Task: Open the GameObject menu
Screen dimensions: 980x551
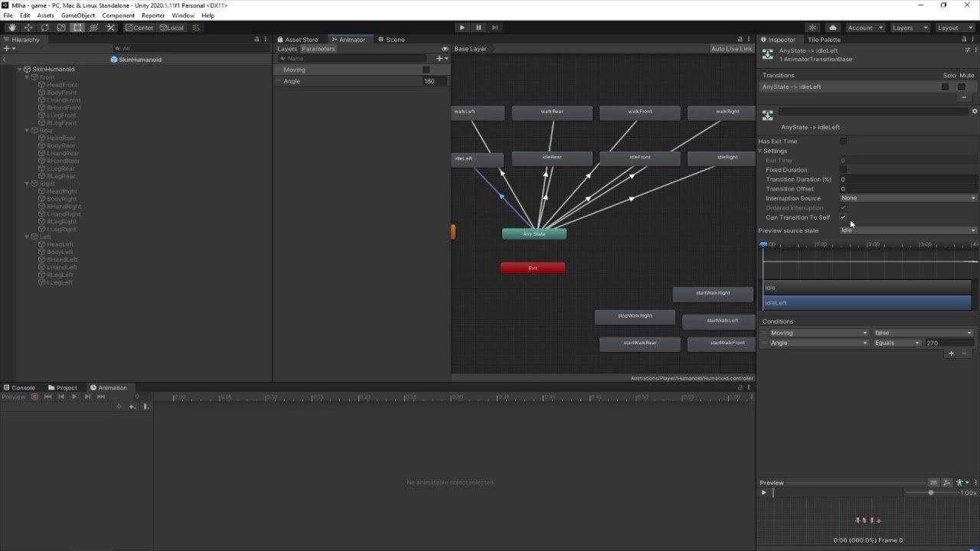Action: (78, 15)
